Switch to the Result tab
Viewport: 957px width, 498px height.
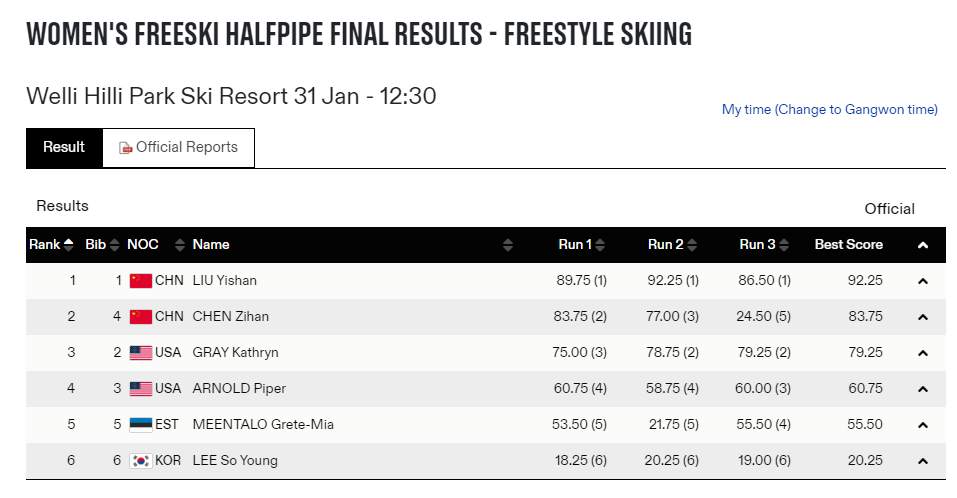coord(64,147)
